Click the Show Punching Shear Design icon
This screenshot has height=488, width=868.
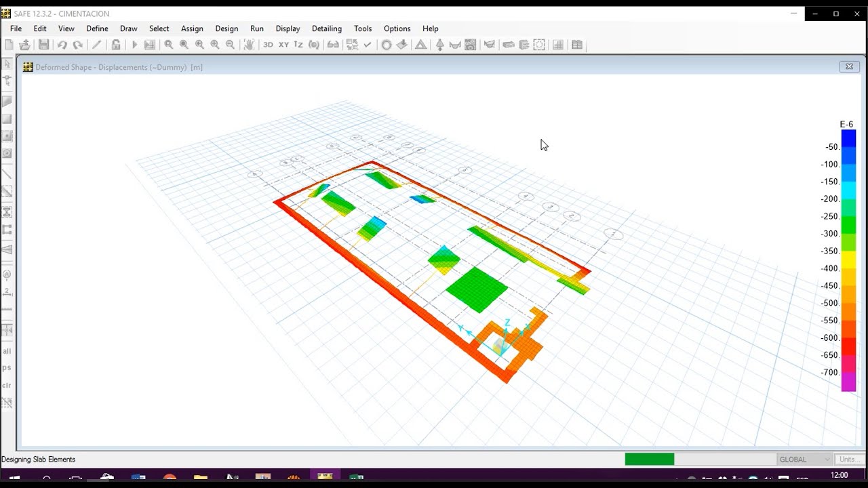539,45
